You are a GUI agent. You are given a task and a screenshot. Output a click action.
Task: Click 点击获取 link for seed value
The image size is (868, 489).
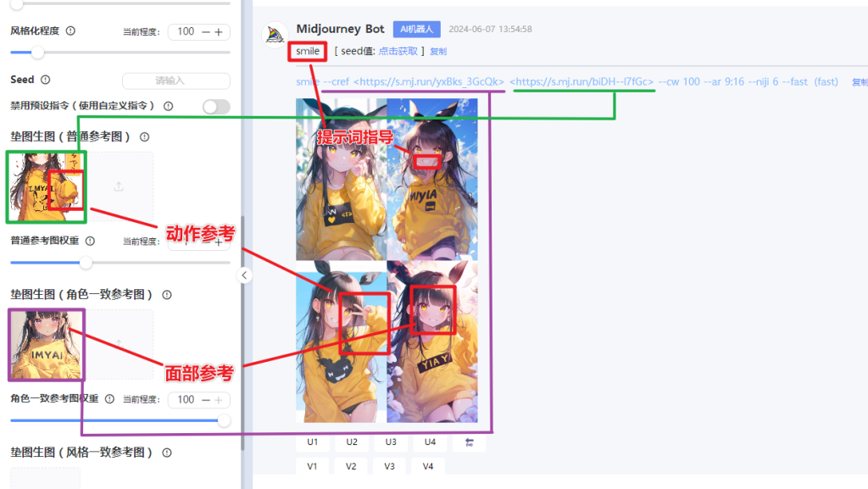398,51
